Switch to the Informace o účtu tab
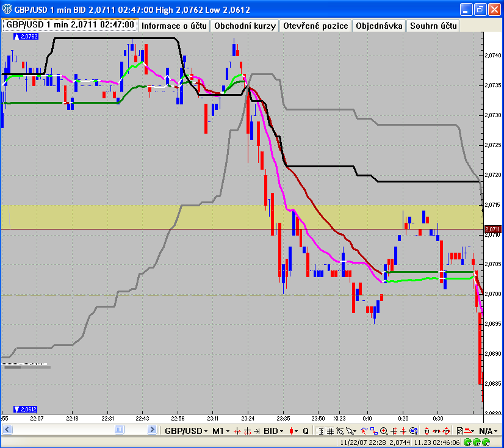Image resolution: width=504 pixels, height=448 pixels. click(x=174, y=26)
